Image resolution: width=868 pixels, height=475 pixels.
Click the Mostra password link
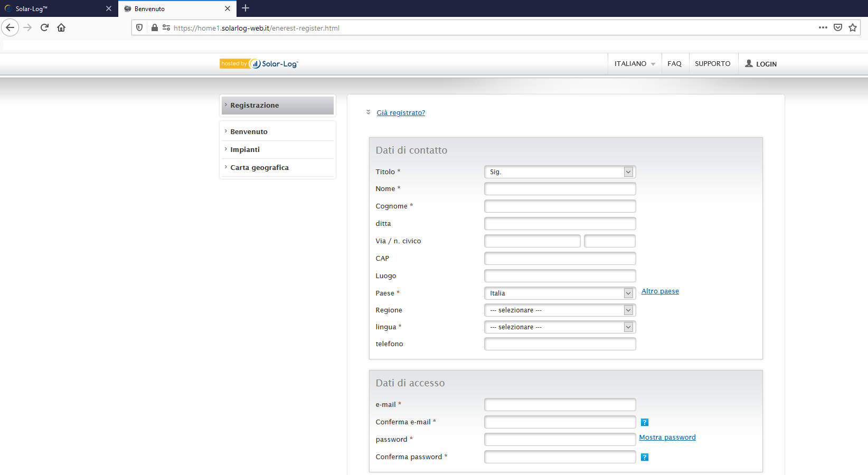click(667, 438)
